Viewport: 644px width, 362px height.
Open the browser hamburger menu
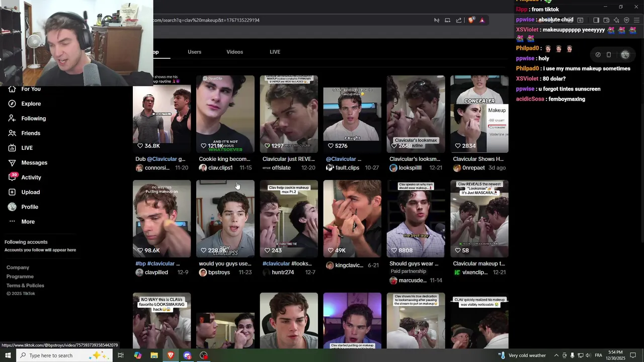[x=636, y=20]
